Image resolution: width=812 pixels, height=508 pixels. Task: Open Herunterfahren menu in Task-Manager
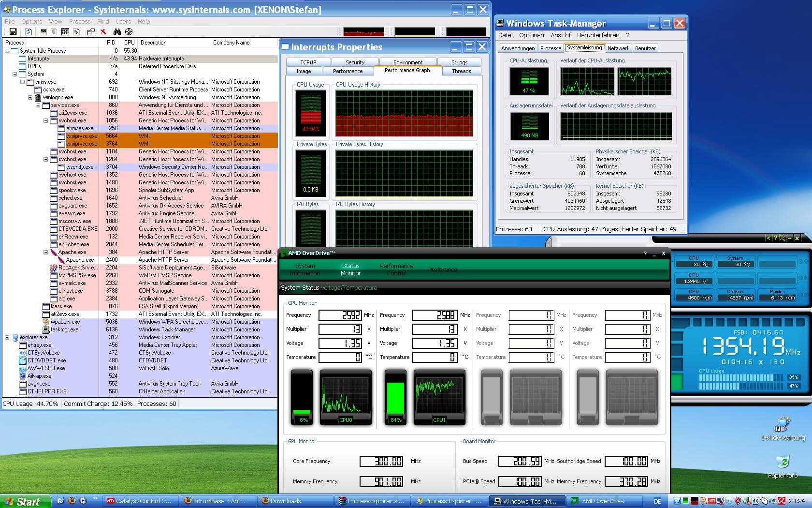tap(598, 35)
